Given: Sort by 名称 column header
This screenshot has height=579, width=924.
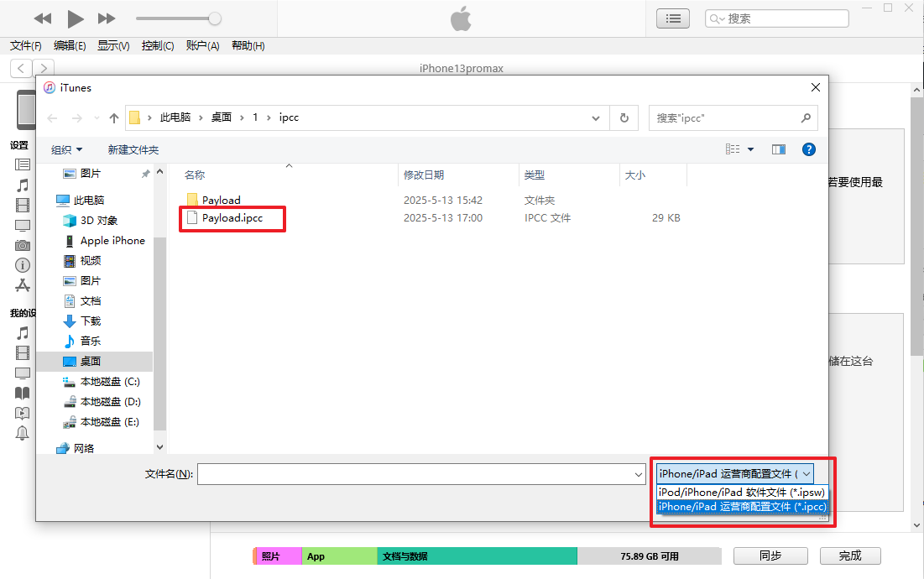Looking at the screenshot, I should coord(195,175).
